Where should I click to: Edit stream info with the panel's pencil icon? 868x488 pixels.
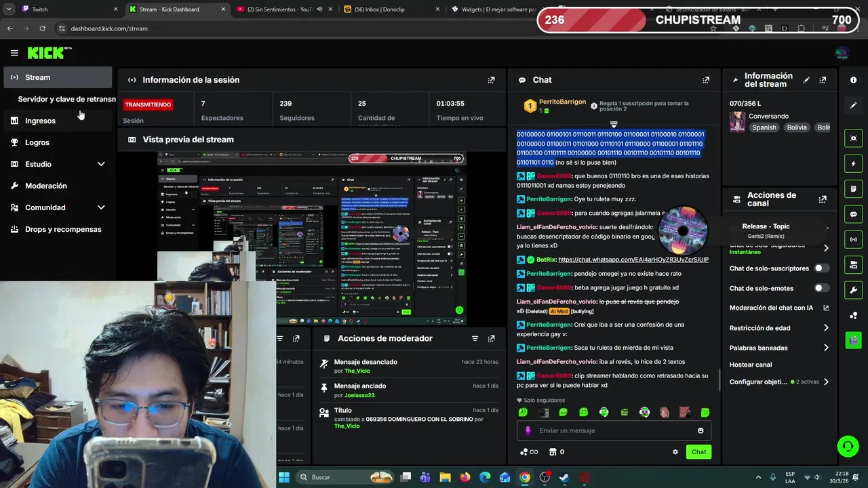(806, 80)
